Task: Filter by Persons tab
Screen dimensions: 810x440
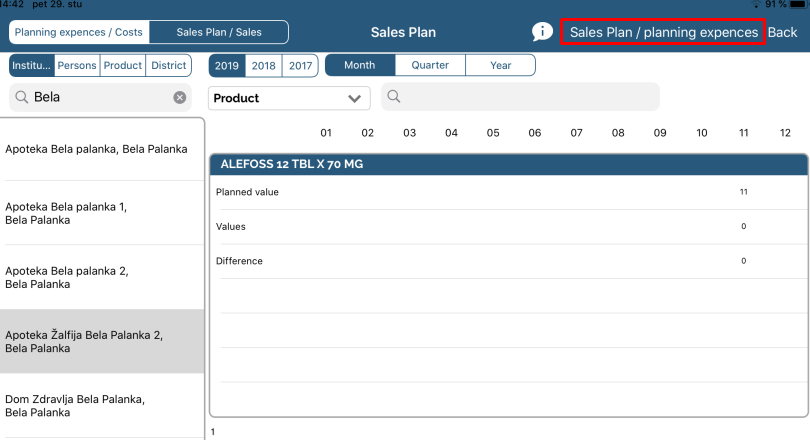Action: coord(77,65)
